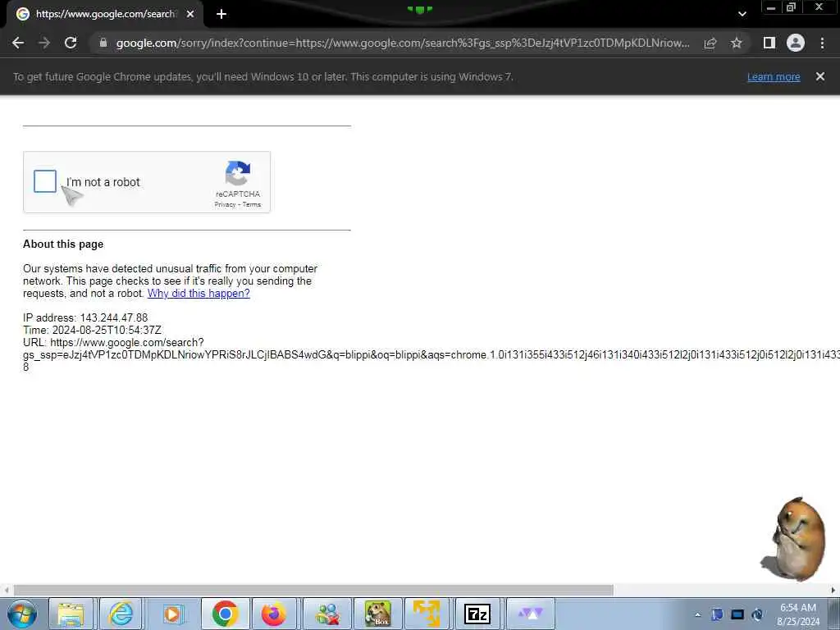This screenshot has height=630, width=840.
Task: Open the Chrome profile menu
Action: (x=796, y=43)
